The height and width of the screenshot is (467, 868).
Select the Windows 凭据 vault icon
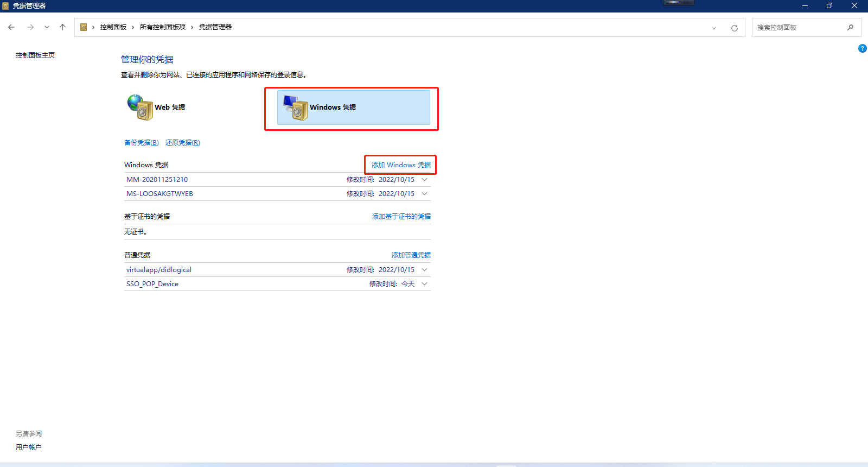pyautogui.click(x=296, y=108)
